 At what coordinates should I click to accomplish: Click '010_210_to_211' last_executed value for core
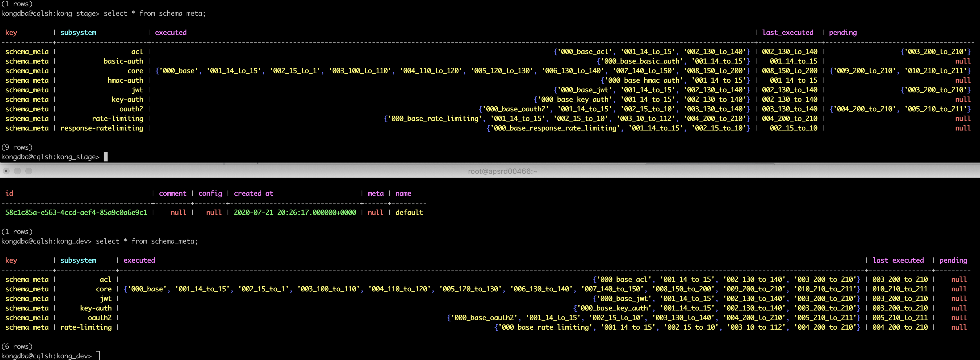(x=900, y=289)
